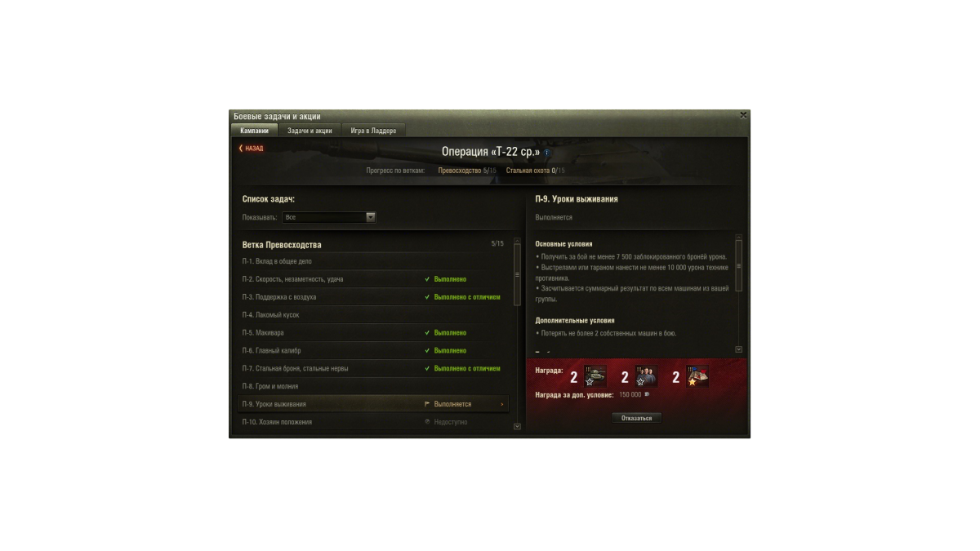Viewport: 980px width, 551px height.
Task: Click the green checkmark of П-2 task
Action: [427, 279]
